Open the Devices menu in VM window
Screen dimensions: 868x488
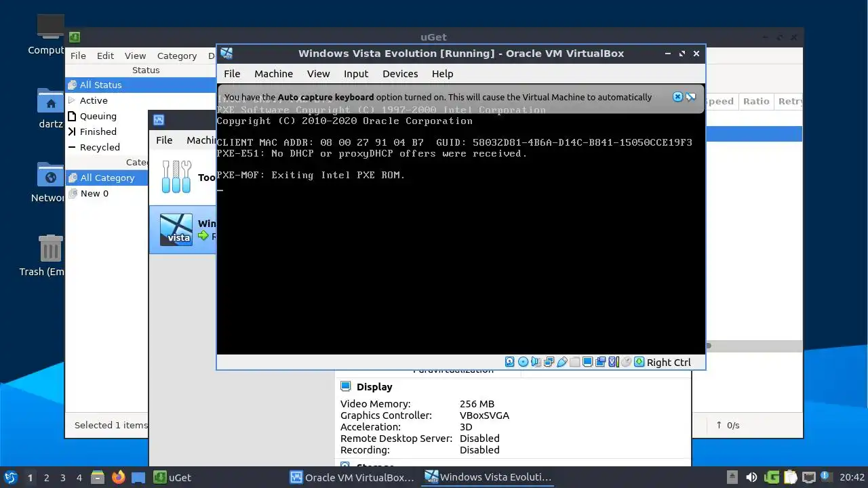click(400, 73)
